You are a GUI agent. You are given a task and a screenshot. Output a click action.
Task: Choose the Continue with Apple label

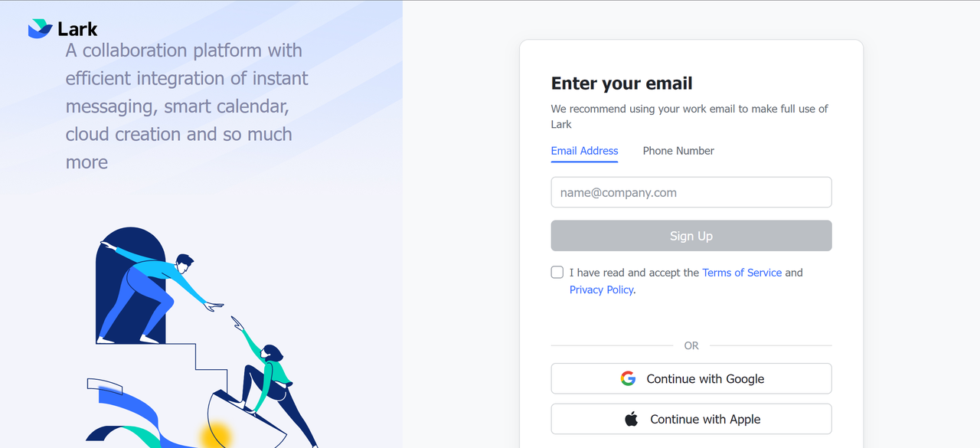pos(705,419)
